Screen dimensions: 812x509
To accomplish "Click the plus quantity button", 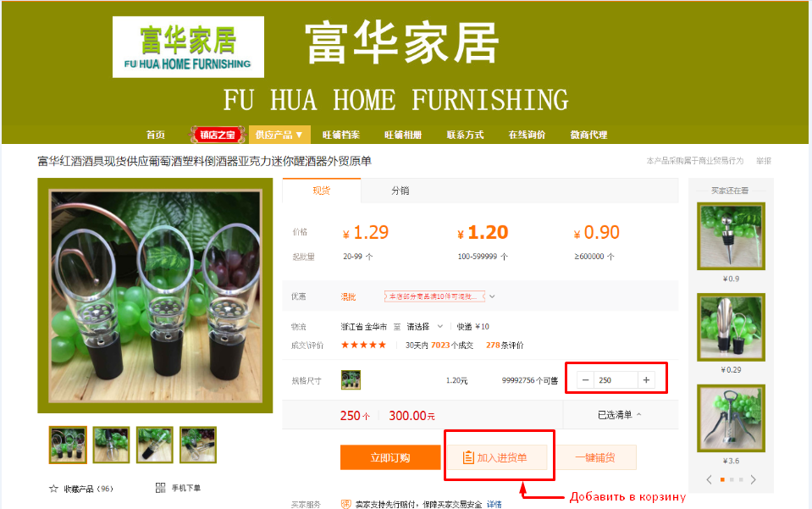I will pyautogui.click(x=646, y=380).
